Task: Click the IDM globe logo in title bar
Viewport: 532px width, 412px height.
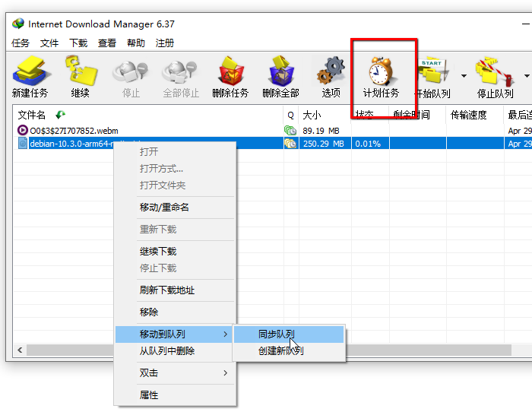Action: pyautogui.click(x=18, y=24)
